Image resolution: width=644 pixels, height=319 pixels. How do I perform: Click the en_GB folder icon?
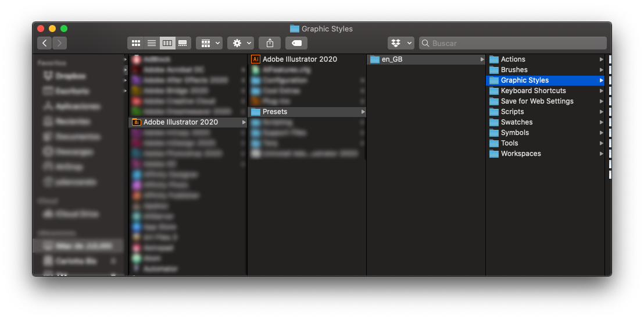point(375,59)
